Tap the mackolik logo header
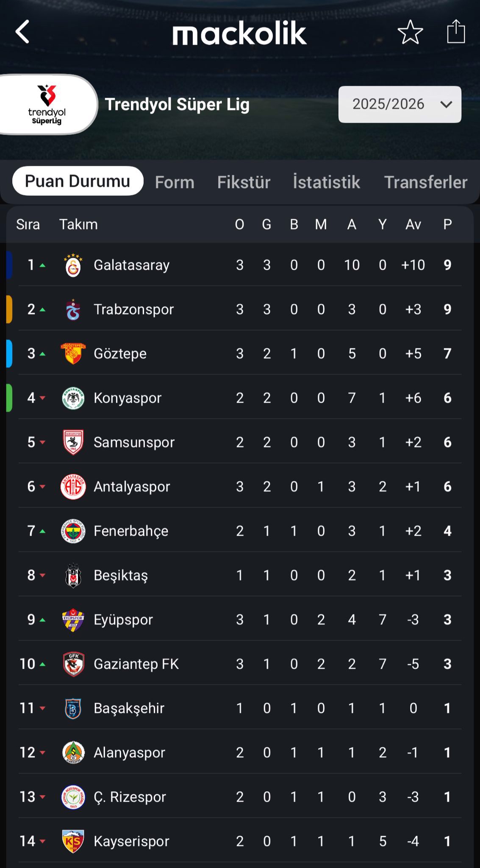Viewport: 480px width, 868px height. pyautogui.click(x=239, y=33)
